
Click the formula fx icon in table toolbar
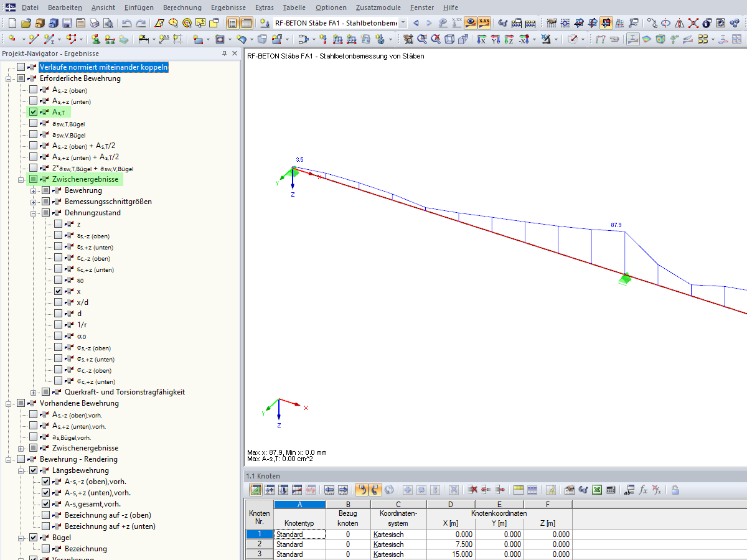click(643, 490)
